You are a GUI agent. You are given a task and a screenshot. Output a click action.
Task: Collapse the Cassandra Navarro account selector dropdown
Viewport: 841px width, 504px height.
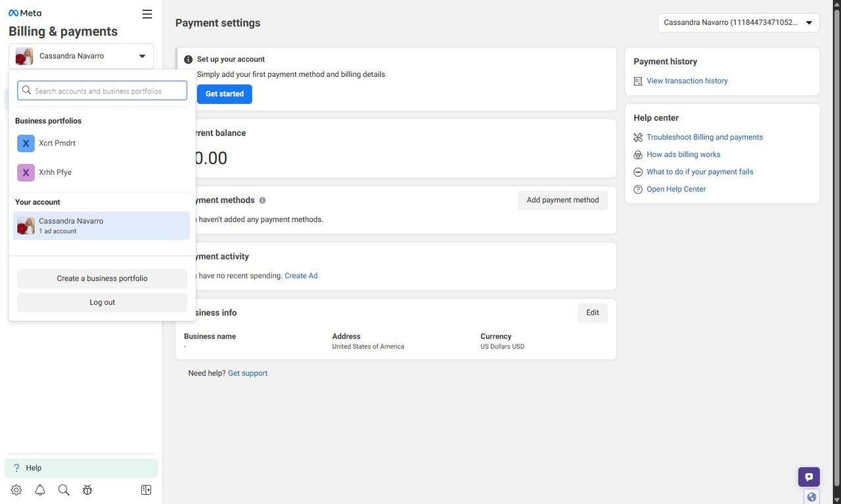point(81,57)
